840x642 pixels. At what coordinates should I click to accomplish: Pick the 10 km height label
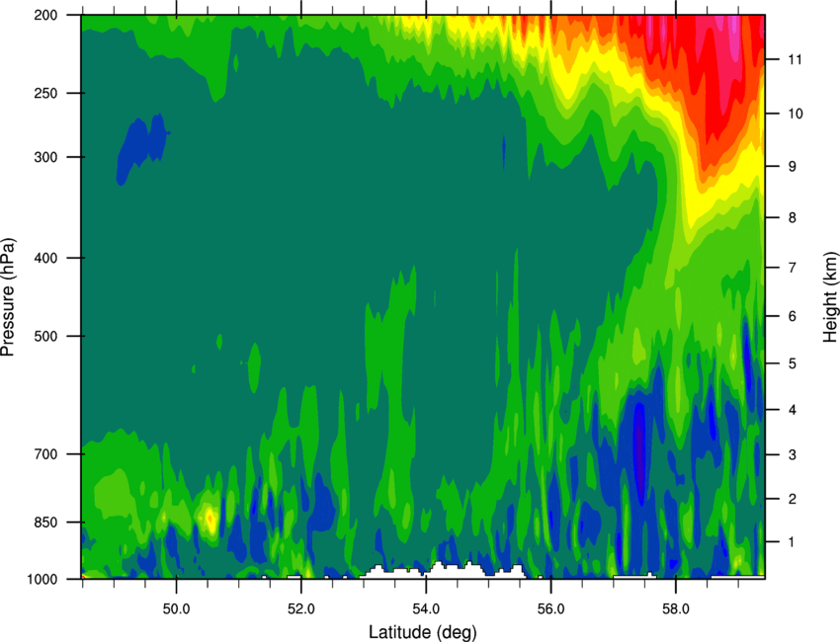tap(795, 114)
